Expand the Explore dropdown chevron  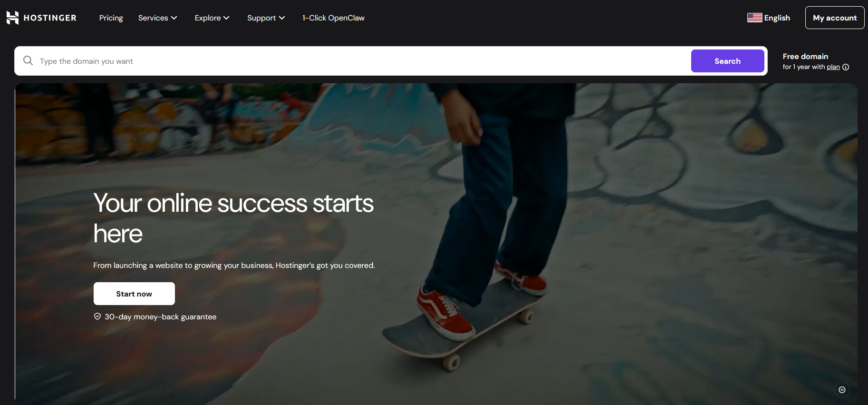(x=226, y=18)
